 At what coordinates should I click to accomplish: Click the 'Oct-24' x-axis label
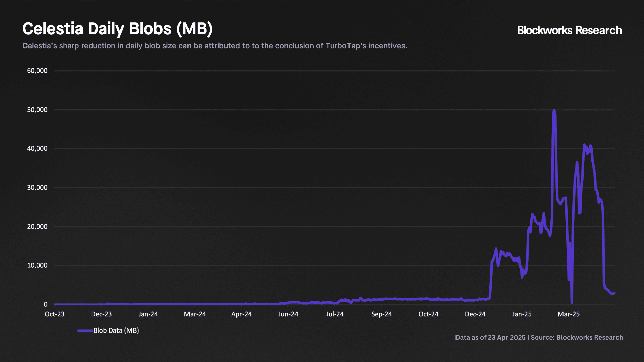[428, 314]
